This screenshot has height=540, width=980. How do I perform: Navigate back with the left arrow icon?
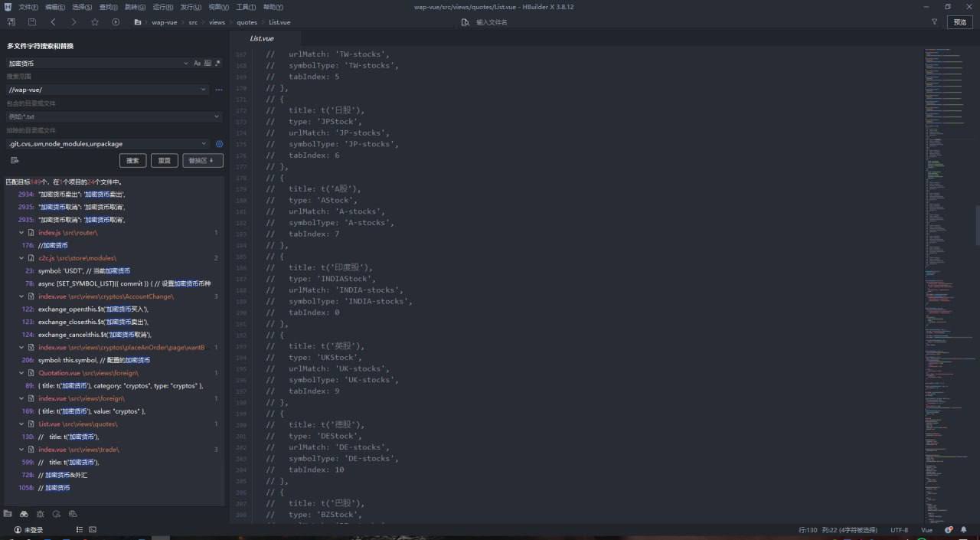[53, 22]
